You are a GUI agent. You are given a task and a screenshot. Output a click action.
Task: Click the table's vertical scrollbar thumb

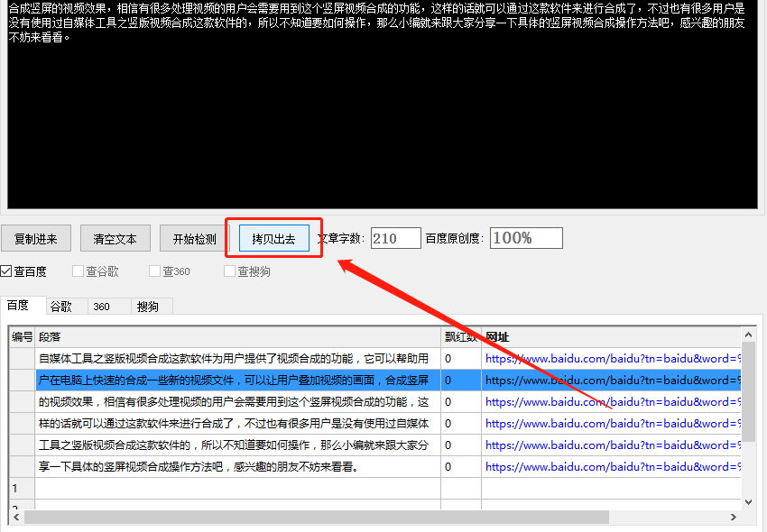[x=748, y=392]
